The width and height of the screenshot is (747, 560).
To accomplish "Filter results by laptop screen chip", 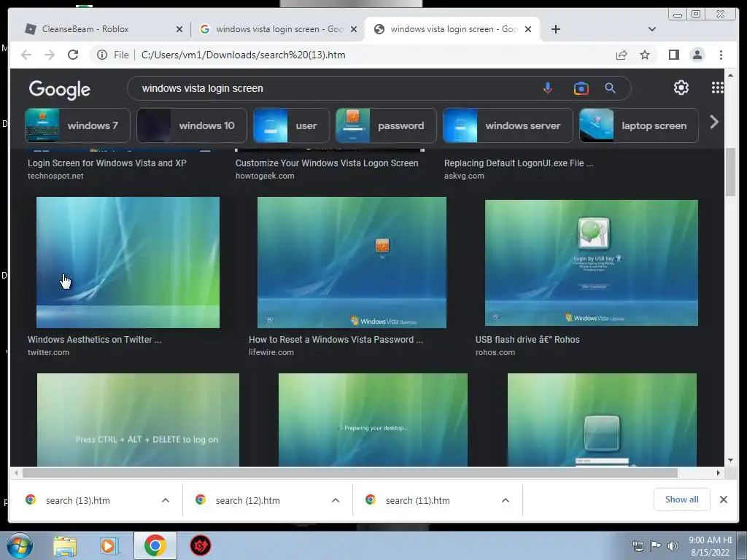I will [639, 125].
